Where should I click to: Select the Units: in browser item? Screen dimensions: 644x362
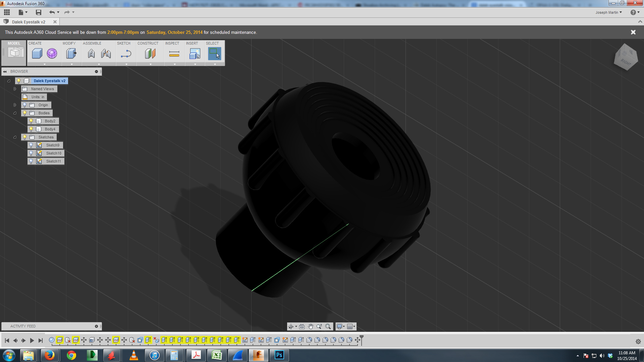(x=34, y=97)
